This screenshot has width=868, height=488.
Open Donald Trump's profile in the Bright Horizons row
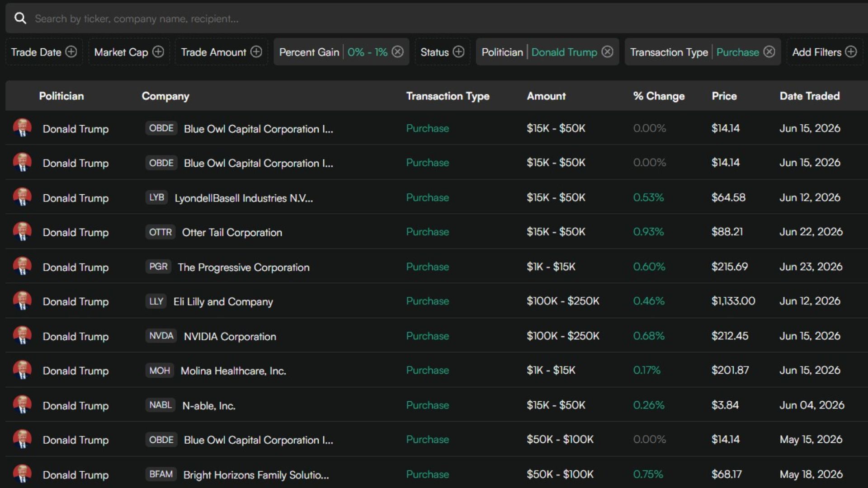pos(75,475)
